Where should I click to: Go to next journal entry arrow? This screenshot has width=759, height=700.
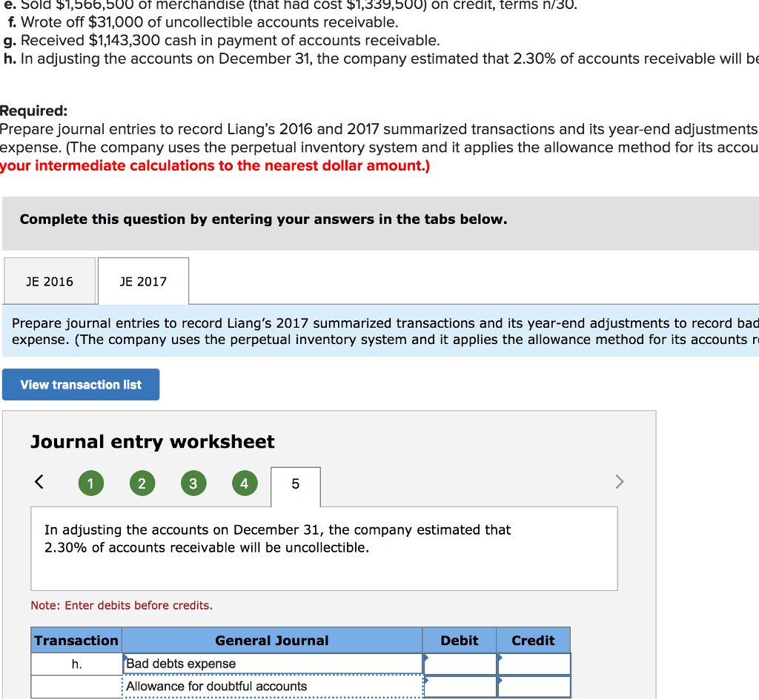coord(619,482)
